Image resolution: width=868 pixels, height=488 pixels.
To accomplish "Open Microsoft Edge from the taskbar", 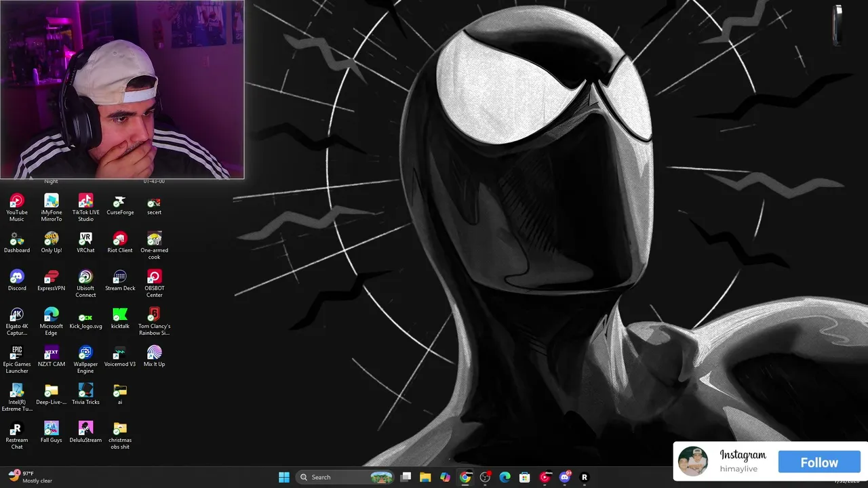I will click(505, 477).
